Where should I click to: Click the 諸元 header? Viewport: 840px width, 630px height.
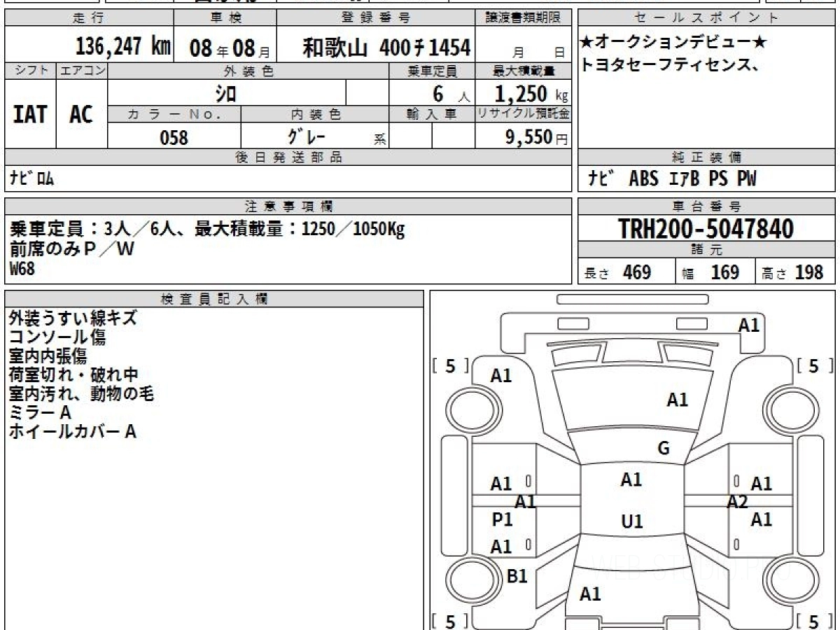[x=707, y=250]
